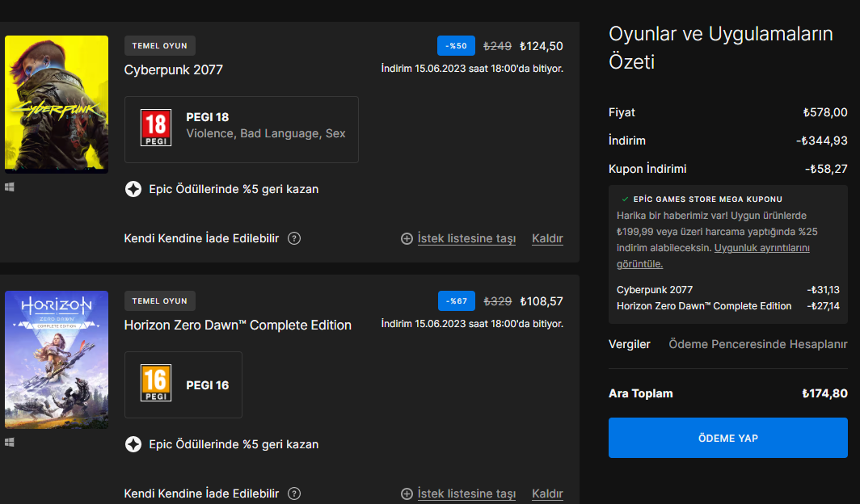
Task: Click the Fiyat ₺578,00 value
Action: click(x=825, y=113)
